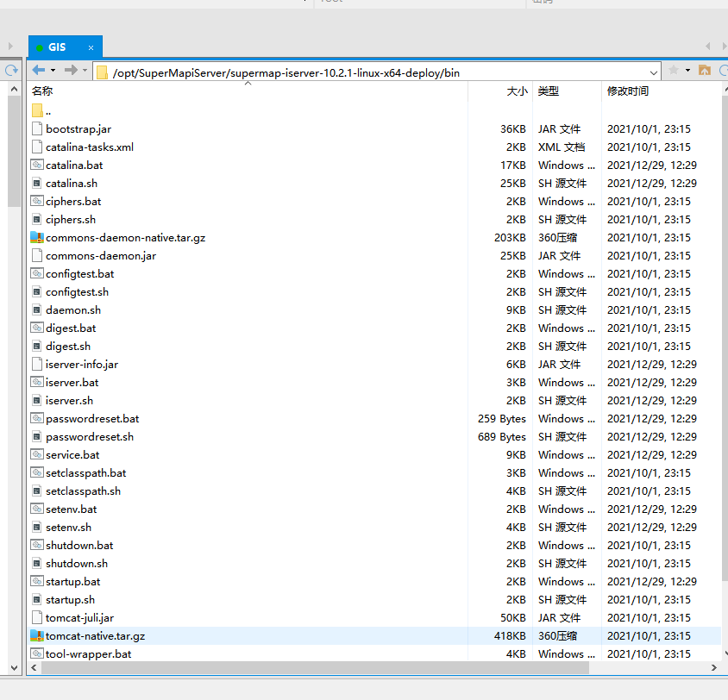The image size is (728, 700).
Task: Click setenv.bat file name
Action: 71,509
